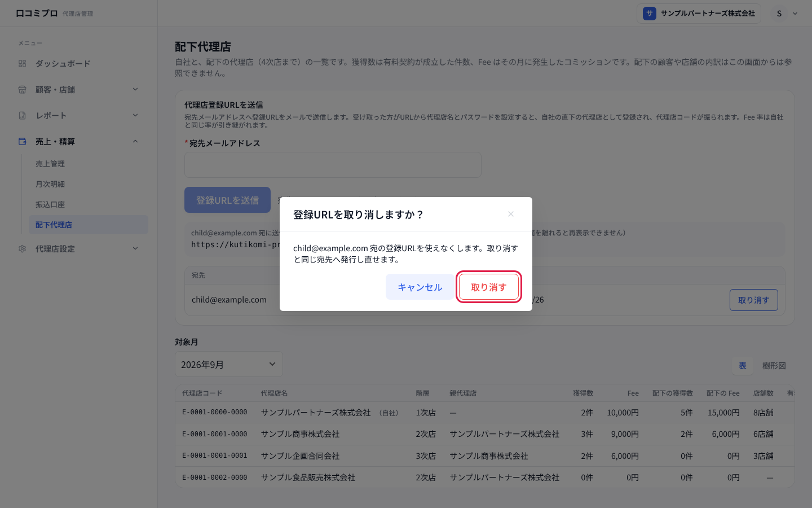Open the user S avatar menu
812x508 pixels.
click(779, 14)
